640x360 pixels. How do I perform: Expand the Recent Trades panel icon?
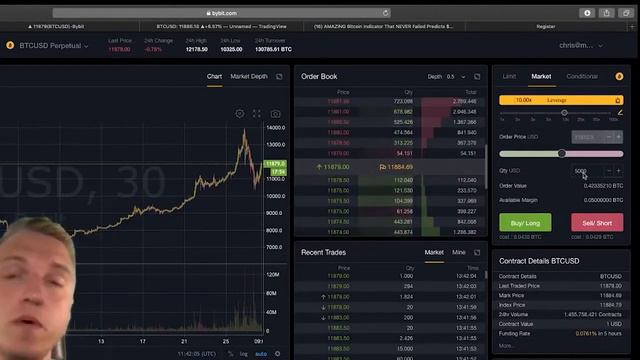click(x=477, y=253)
